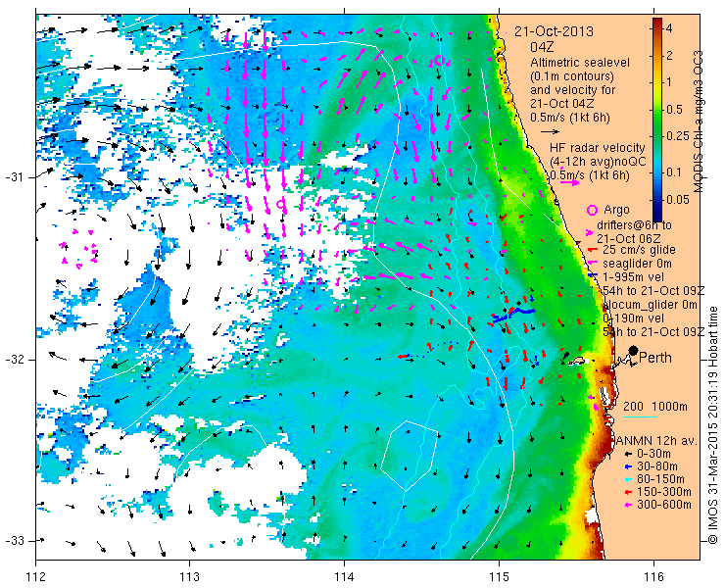
Task: Click the '21-Oct-2013' date label
Action: pyautogui.click(x=554, y=31)
